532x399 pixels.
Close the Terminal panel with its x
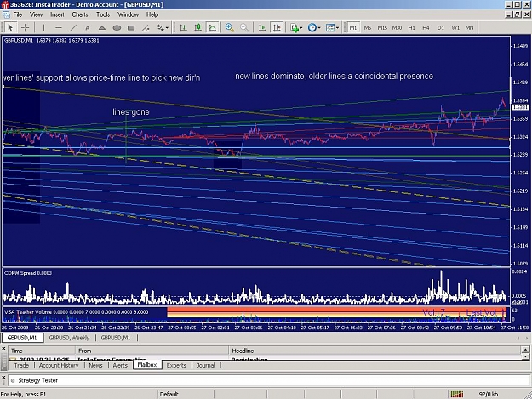(x=3, y=348)
